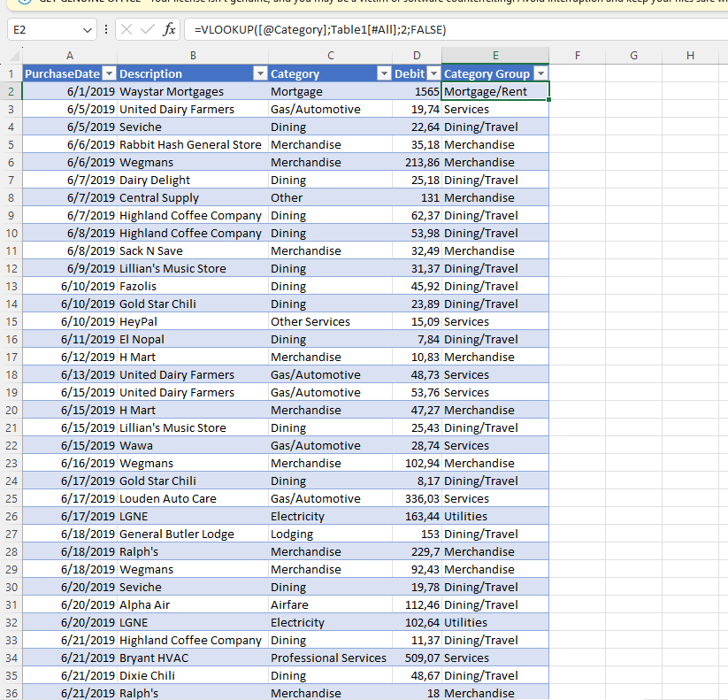Select row 20 header

point(11,410)
